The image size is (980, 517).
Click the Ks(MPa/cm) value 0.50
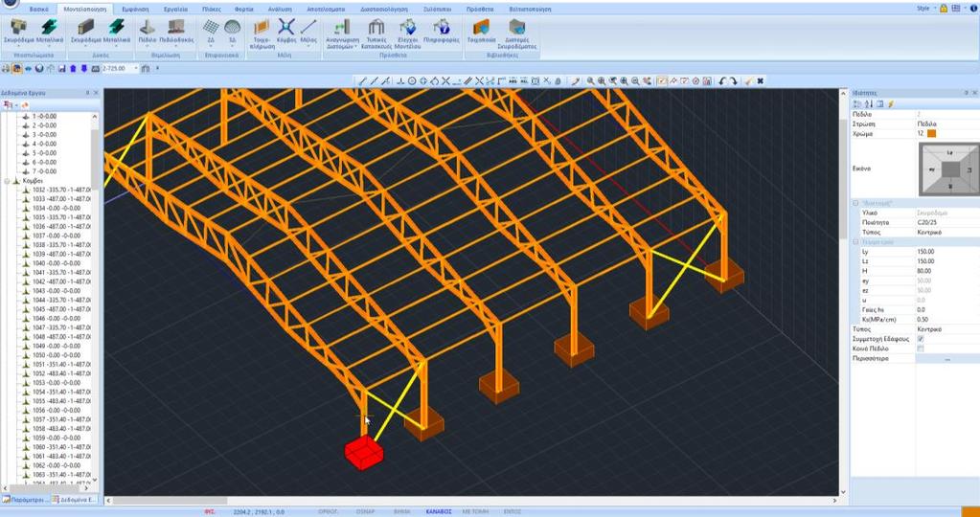[x=947, y=319]
